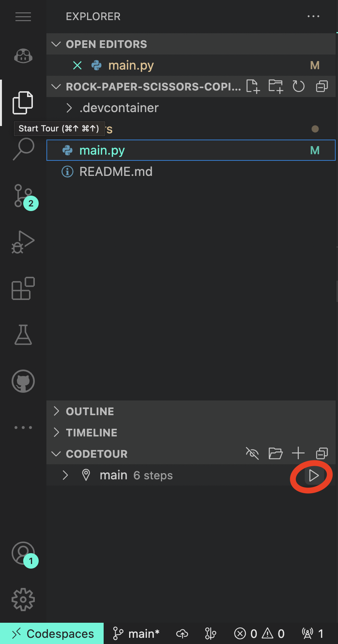The width and height of the screenshot is (338, 644).
Task: Open the Explorer more actions menu
Action: tap(313, 16)
